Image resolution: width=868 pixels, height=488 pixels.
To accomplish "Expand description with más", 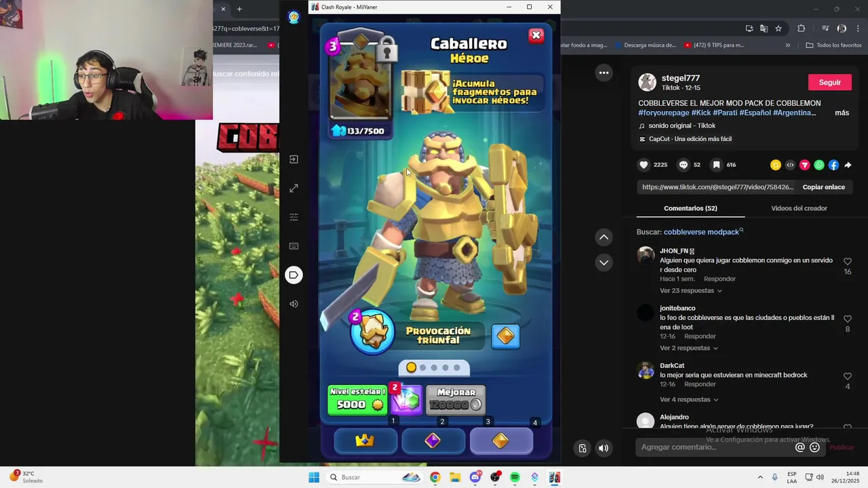I will pos(842,113).
